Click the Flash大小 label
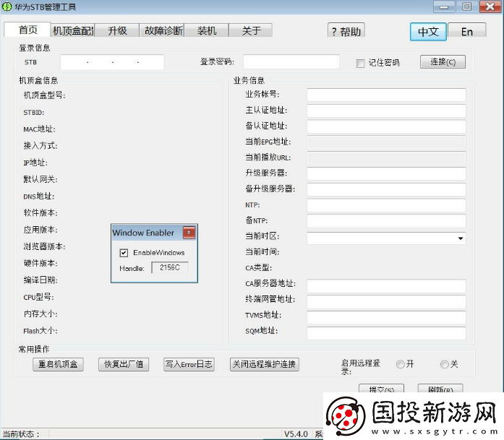 tap(40, 331)
